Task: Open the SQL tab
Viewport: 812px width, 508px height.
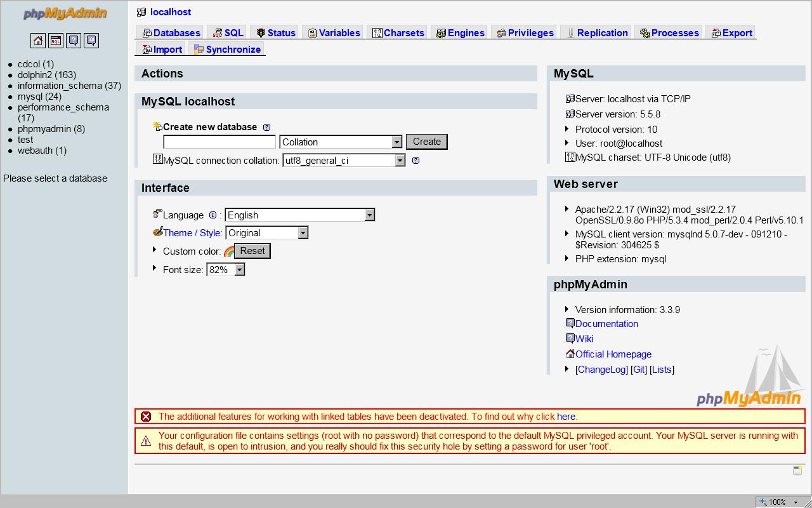Action: pos(228,33)
